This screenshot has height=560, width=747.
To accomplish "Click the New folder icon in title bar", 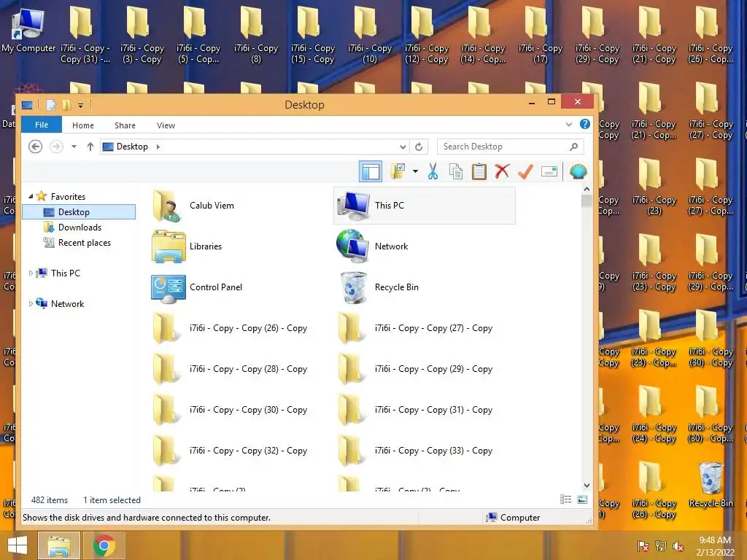I will [x=66, y=105].
